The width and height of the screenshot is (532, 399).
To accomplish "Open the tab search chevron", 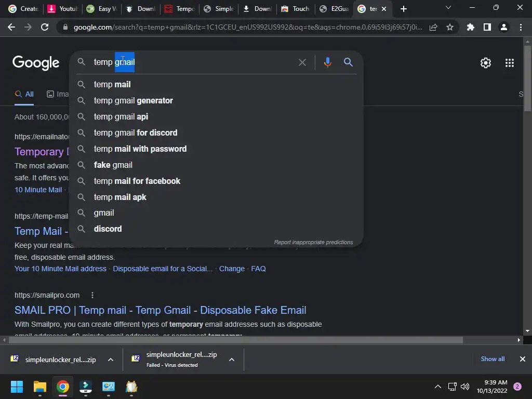I will point(448,7).
